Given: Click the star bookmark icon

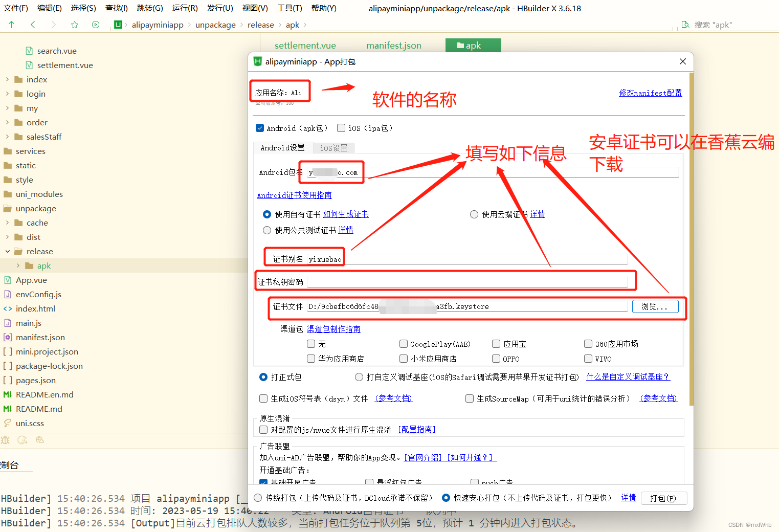Looking at the screenshot, I should click(x=75, y=25).
